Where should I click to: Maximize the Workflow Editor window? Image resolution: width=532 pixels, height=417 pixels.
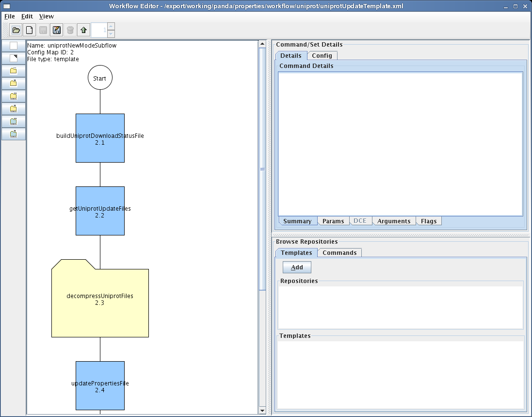click(516, 6)
